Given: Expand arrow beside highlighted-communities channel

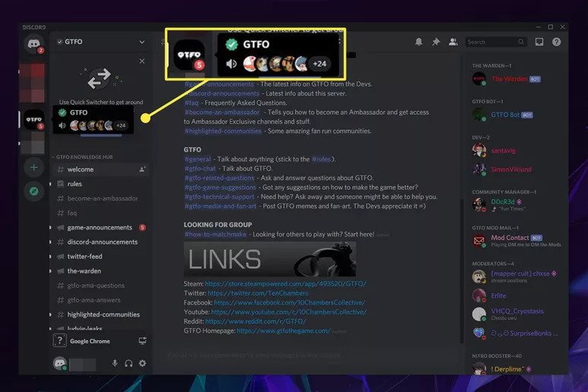Looking at the screenshot, I should click(51, 315).
